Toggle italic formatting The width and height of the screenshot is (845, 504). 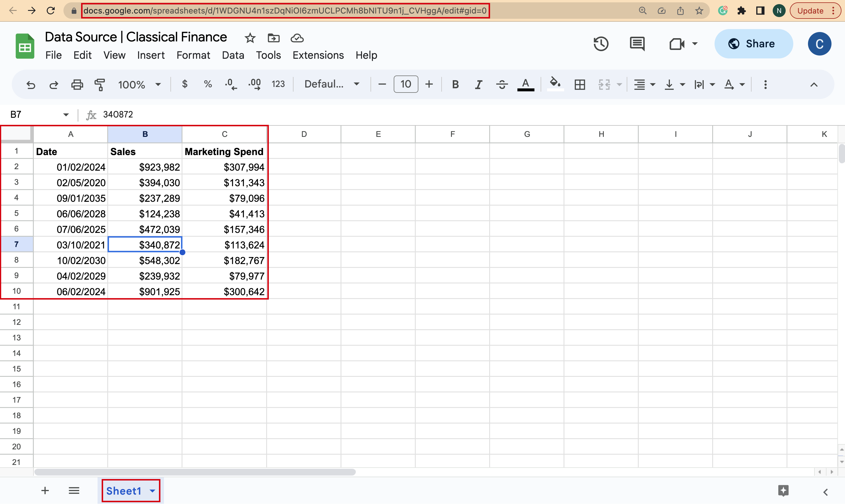(478, 84)
